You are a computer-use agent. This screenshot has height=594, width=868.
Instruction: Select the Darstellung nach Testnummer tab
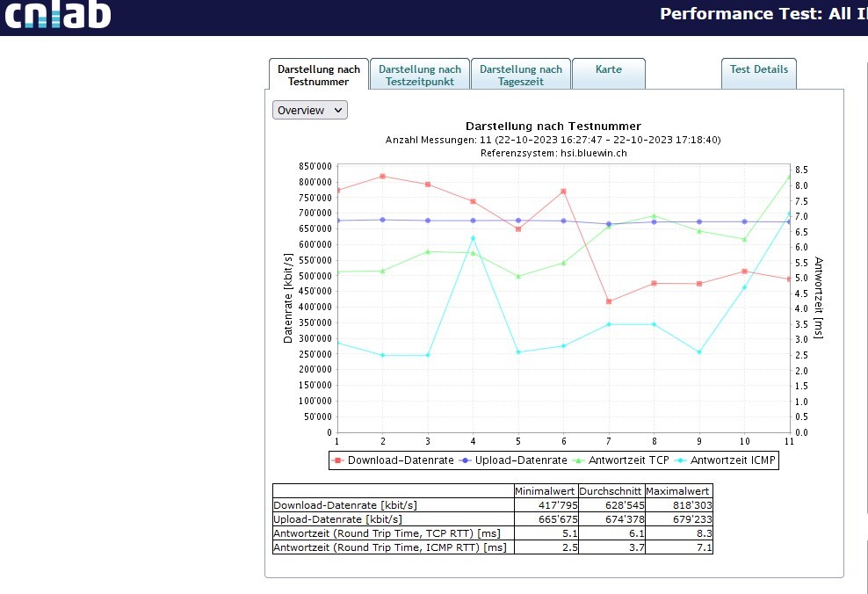318,75
